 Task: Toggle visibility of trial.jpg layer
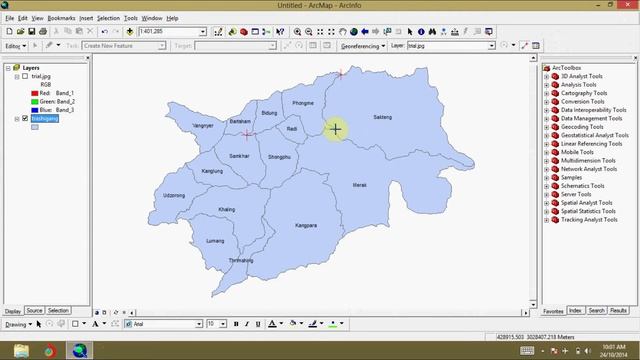[25, 76]
